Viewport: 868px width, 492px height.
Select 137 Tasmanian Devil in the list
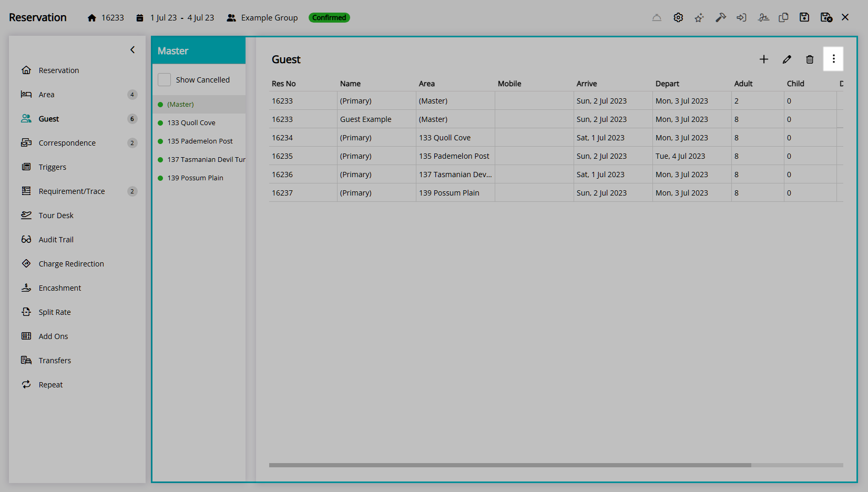click(x=199, y=159)
